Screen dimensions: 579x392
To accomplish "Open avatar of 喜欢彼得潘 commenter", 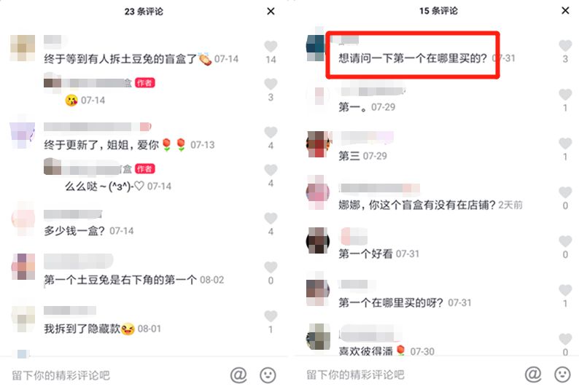I will pos(318,337).
